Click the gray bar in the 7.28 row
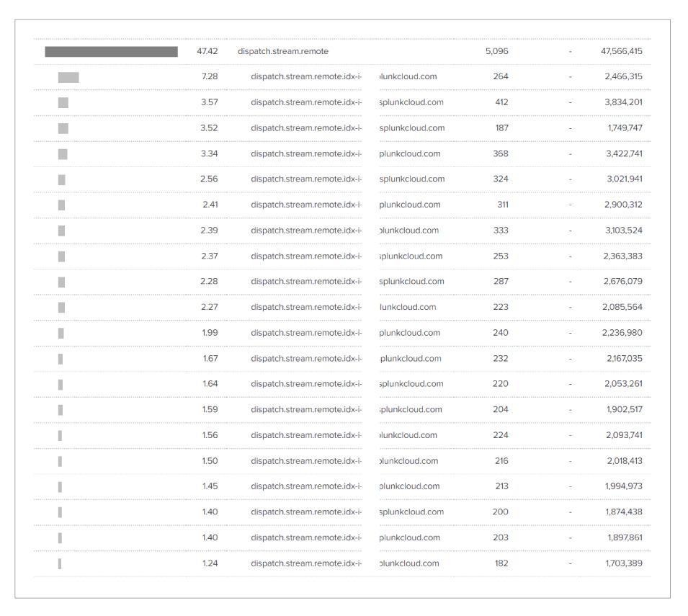This screenshot has height=616, width=688. pyautogui.click(x=68, y=78)
